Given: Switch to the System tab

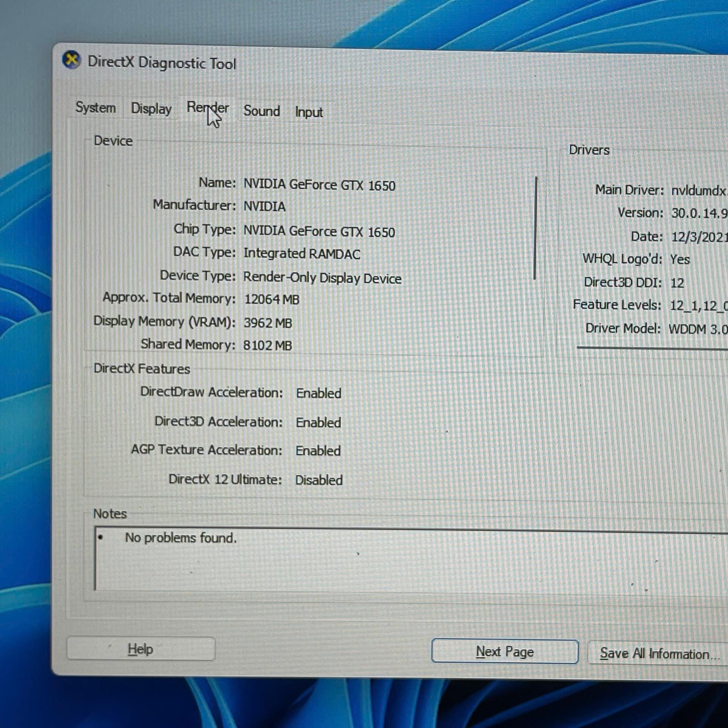Looking at the screenshot, I should click(96, 108).
